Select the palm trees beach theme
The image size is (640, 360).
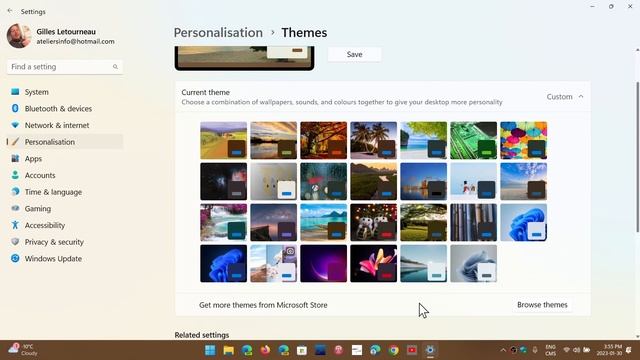[x=373, y=140]
